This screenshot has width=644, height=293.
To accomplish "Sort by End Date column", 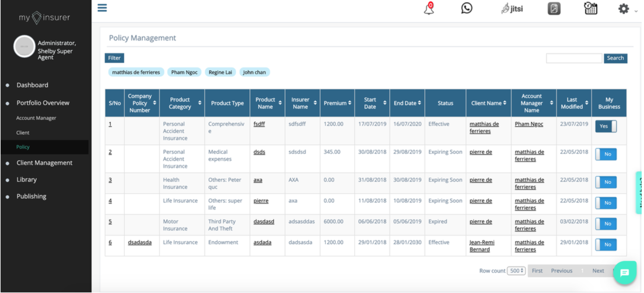I will point(419,103).
